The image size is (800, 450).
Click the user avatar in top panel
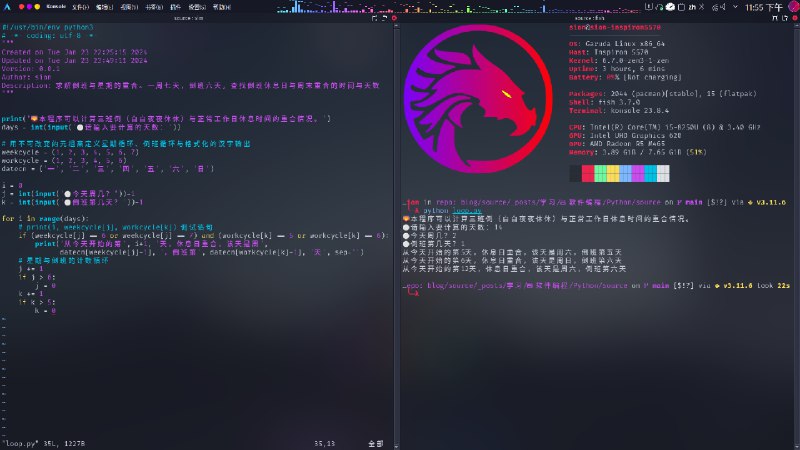(794, 7)
